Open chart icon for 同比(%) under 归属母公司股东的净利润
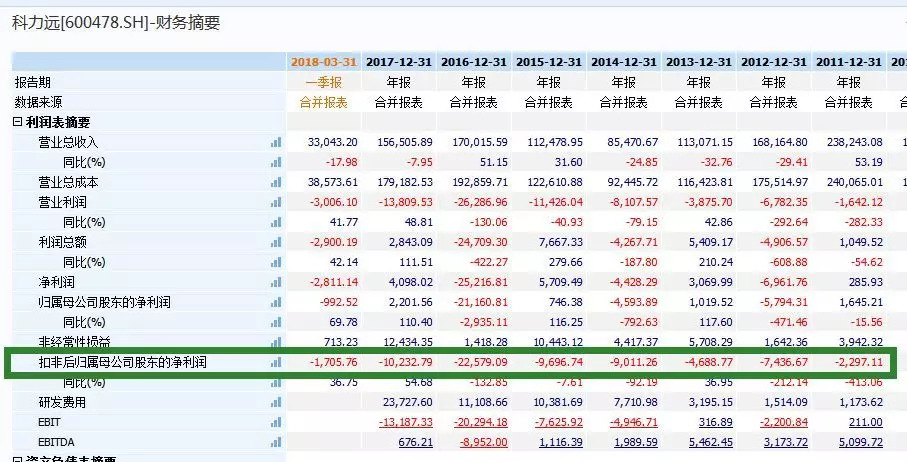Viewport: 907px width, 462px height. pyautogui.click(x=276, y=322)
